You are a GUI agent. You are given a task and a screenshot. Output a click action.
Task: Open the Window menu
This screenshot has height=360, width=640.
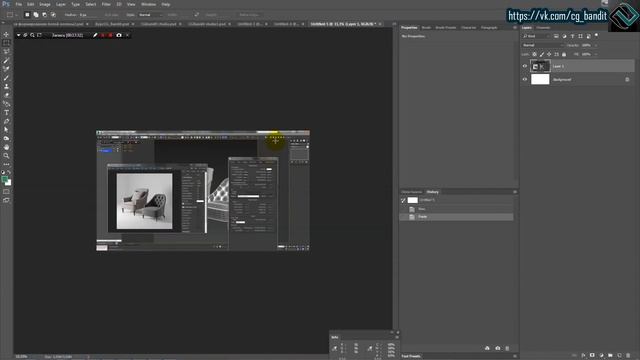click(149, 4)
